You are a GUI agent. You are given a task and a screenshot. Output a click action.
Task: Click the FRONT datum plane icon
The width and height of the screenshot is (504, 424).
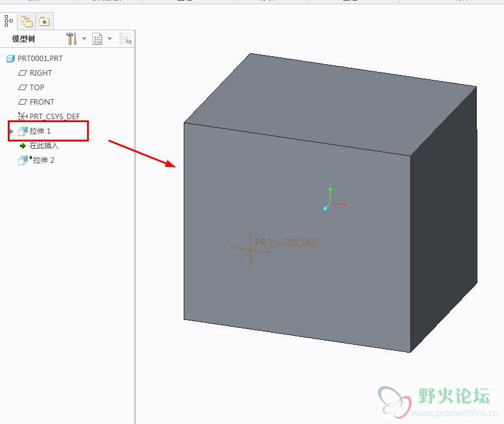pyautogui.click(x=22, y=102)
